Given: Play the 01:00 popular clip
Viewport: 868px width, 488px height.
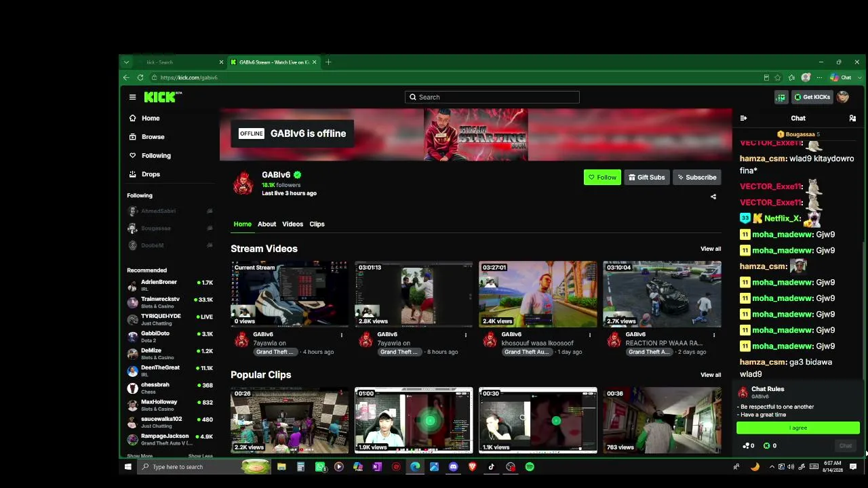Looking at the screenshot, I should point(414,420).
